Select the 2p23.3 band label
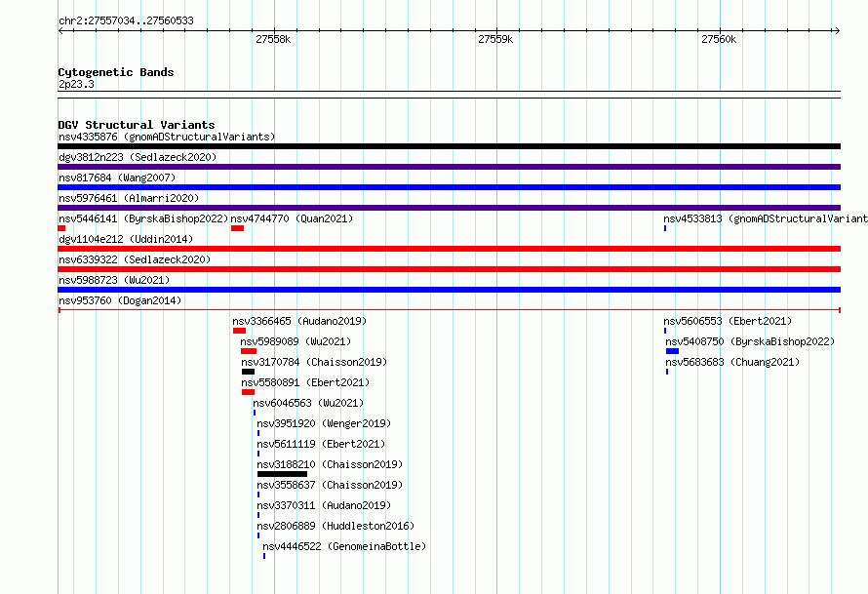868x594 pixels. (76, 85)
